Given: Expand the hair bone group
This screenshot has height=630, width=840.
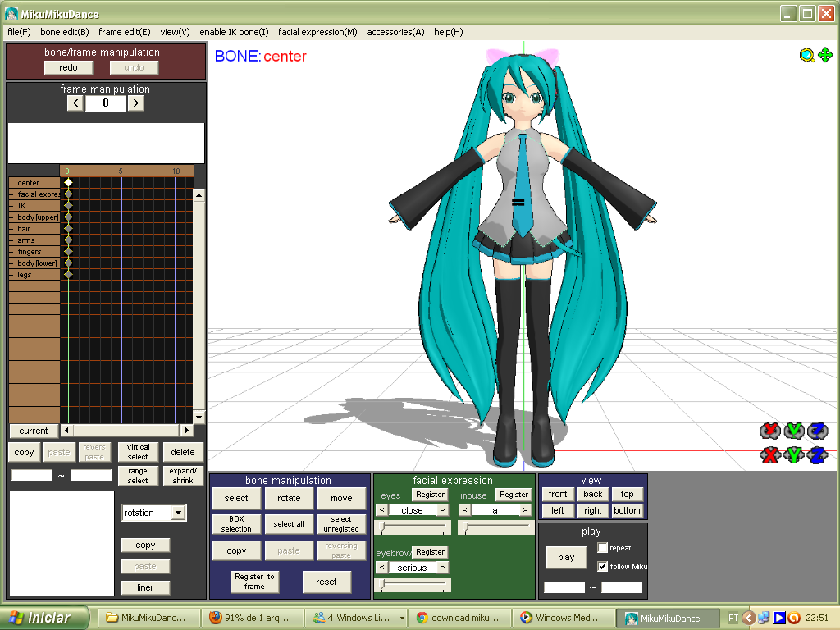Looking at the screenshot, I should (x=11, y=229).
